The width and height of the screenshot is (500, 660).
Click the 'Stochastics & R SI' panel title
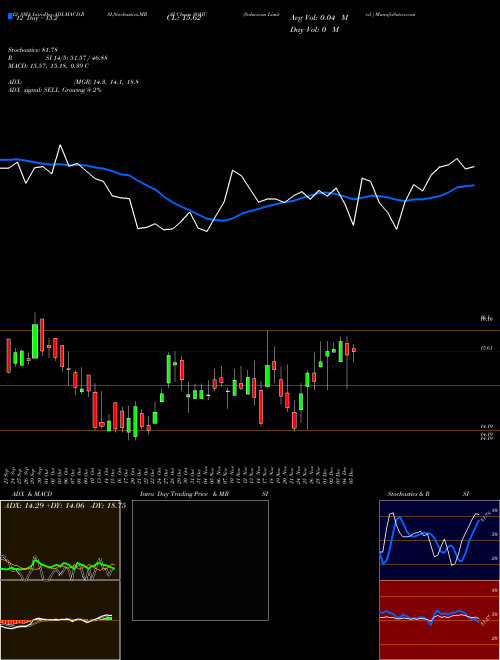coord(428,494)
